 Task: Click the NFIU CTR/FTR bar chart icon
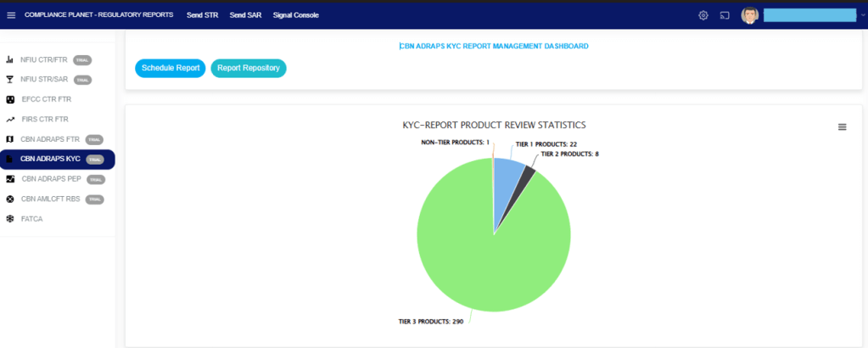[x=10, y=60]
